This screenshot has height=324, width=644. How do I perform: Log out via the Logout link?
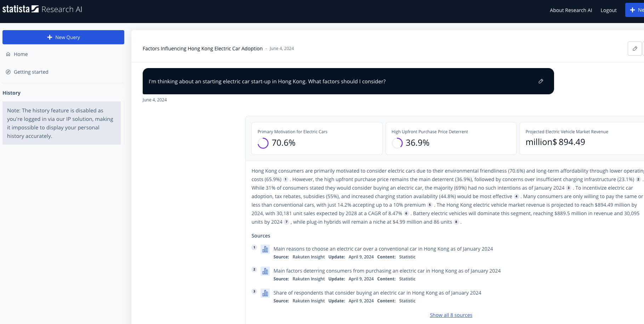pyautogui.click(x=608, y=10)
